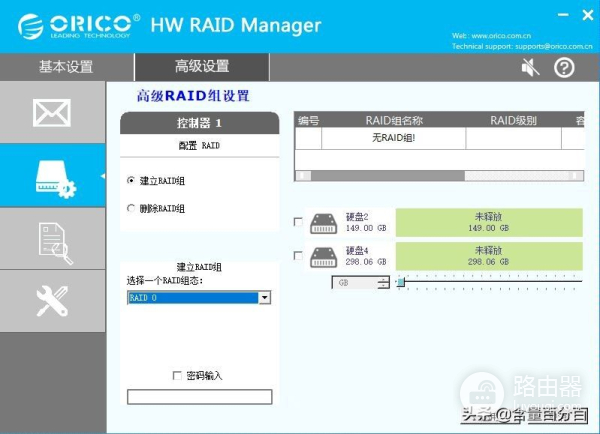Click the www.orico.com.cn web link

pos(501,36)
